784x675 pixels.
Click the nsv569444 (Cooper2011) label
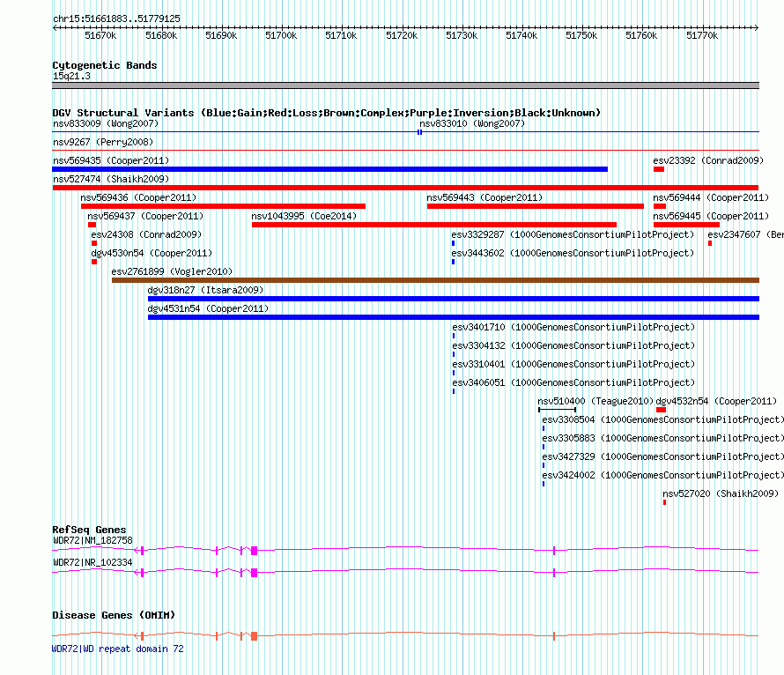711,197
